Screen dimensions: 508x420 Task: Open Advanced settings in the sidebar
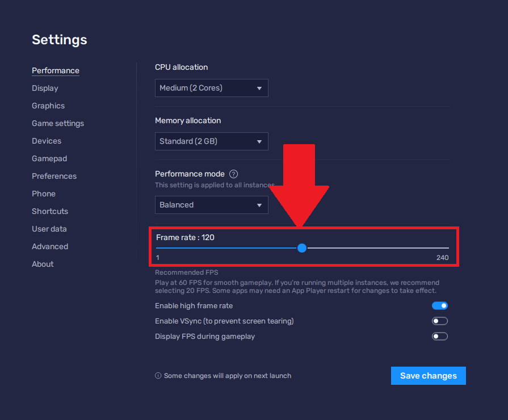pyautogui.click(x=50, y=246)
